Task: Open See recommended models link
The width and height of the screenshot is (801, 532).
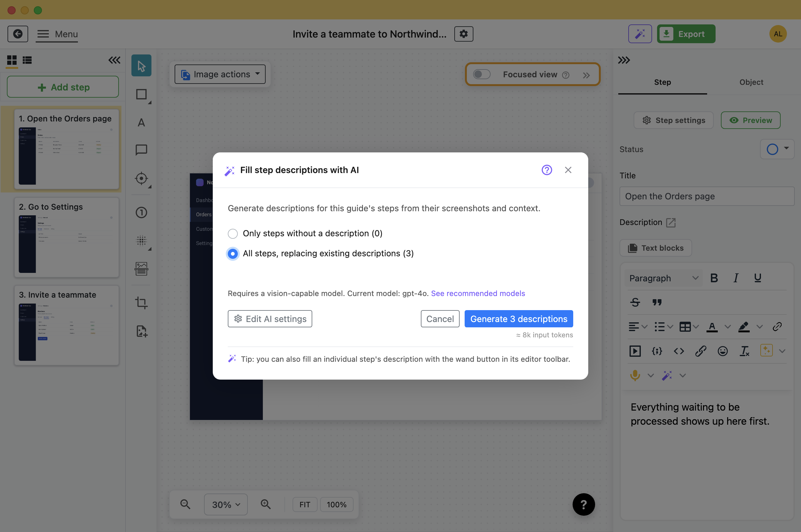Action: tap(478, 294)
